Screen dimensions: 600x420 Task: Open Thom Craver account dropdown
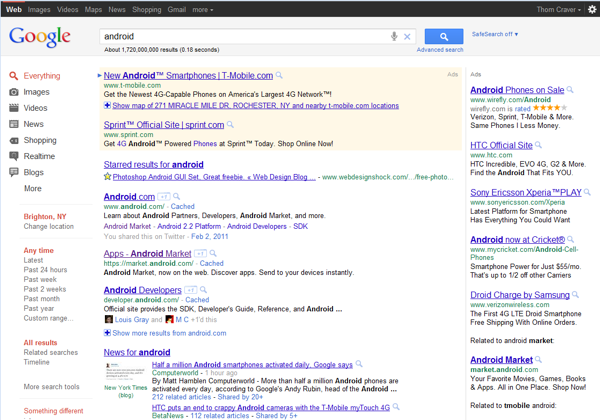559,10
